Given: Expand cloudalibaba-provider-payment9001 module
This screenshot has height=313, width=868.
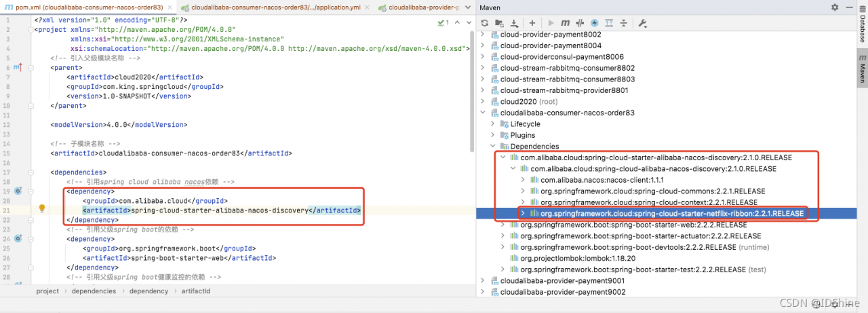Looking at the screenshot, I should pos(483,280).
